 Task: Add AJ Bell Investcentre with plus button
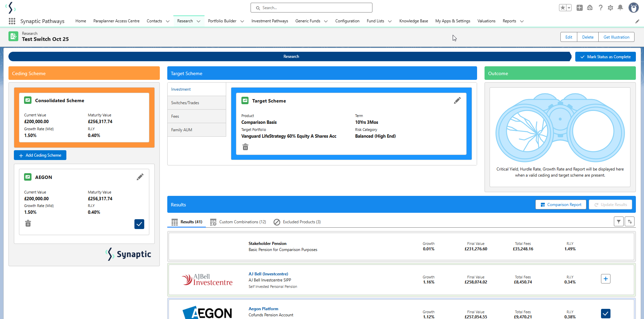606,279
